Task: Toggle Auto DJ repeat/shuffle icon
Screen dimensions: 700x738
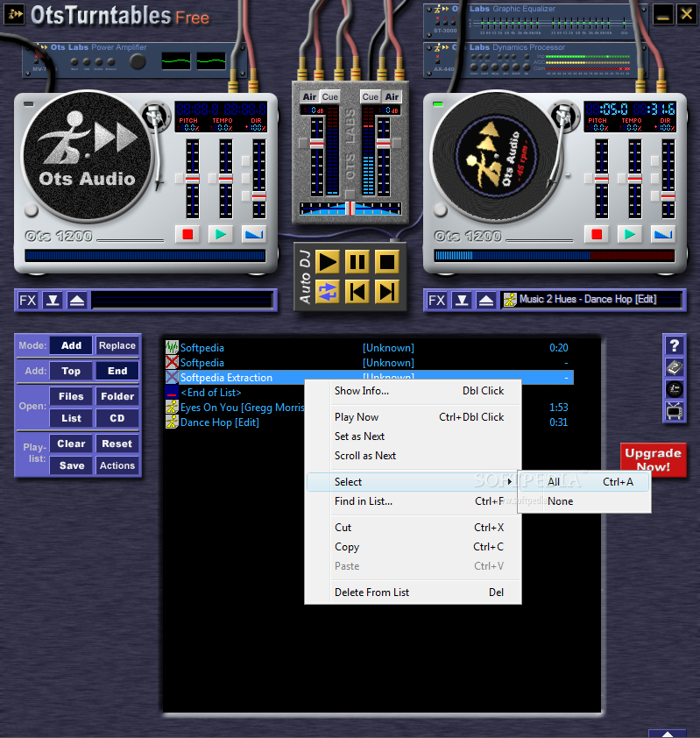Action: pyautogui.click(x=328, y=292)
